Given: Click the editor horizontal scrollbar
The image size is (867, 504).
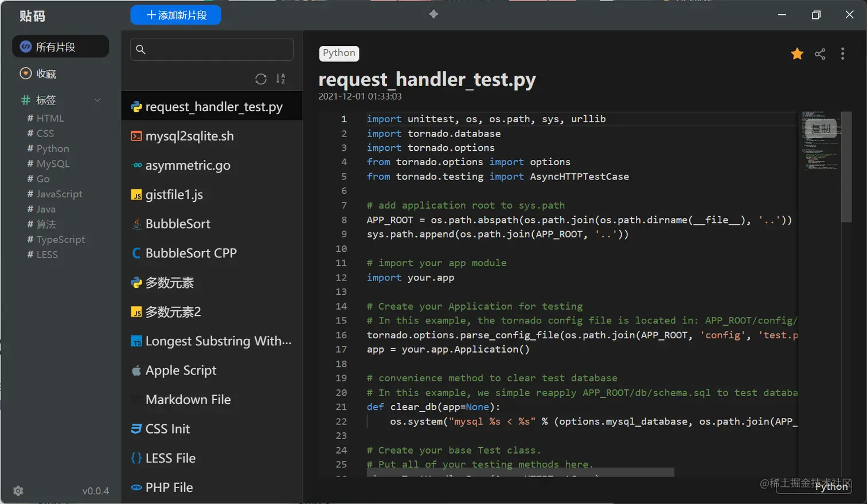Looking at the screenshot, I should [521, 472].
